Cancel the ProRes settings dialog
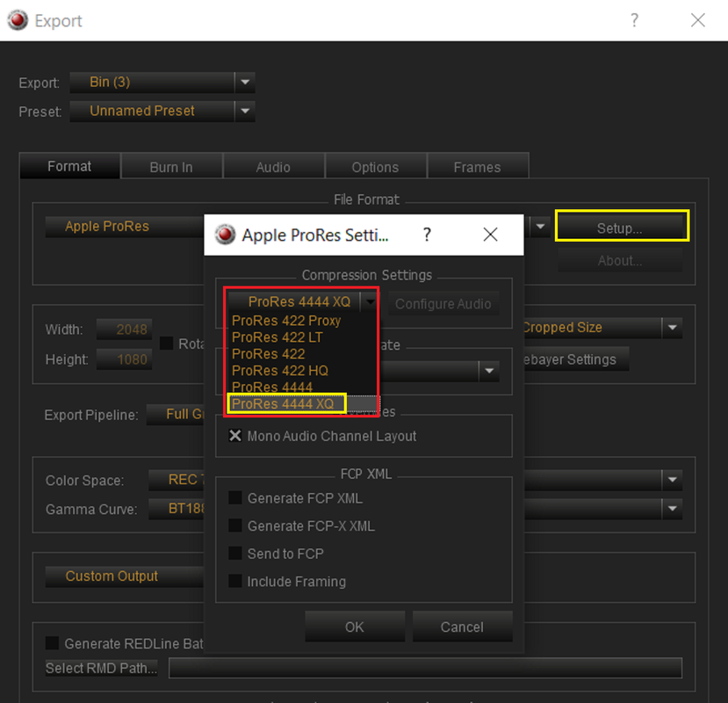 tap(462, 627)
